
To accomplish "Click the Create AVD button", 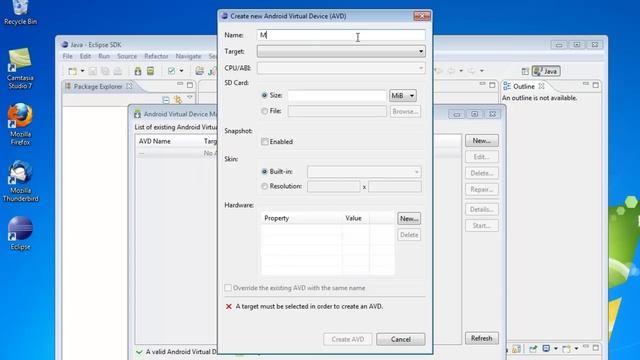I will coord(348,339).
